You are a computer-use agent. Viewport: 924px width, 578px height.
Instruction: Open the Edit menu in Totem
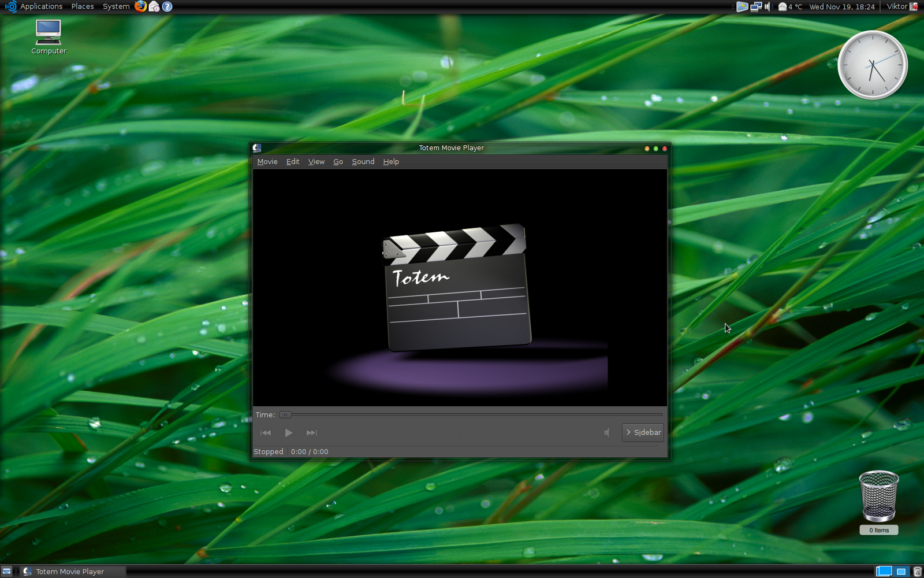coord(293,162)
